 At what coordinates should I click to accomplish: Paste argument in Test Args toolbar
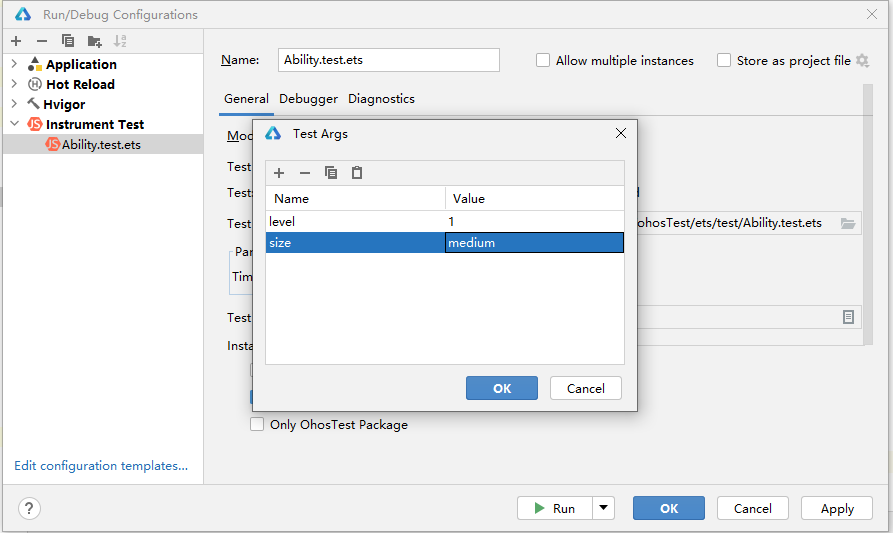[x=357, y=173]
